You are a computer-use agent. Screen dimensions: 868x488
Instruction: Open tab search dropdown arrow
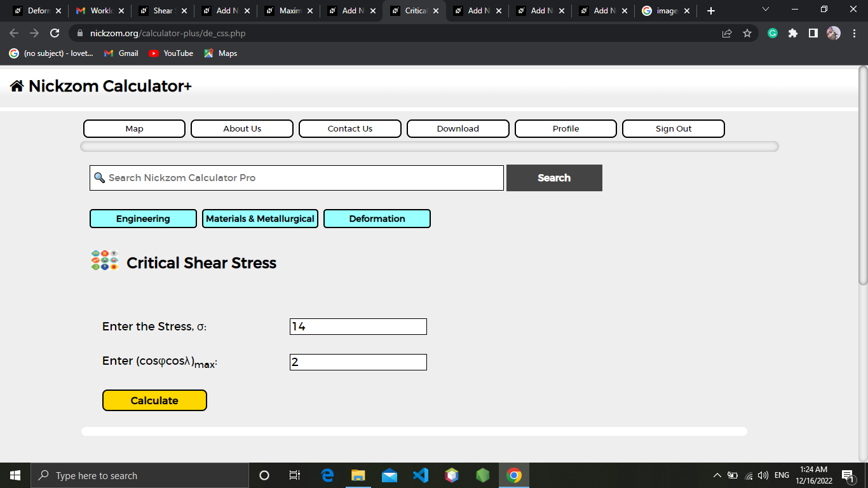tap(765, 10)
